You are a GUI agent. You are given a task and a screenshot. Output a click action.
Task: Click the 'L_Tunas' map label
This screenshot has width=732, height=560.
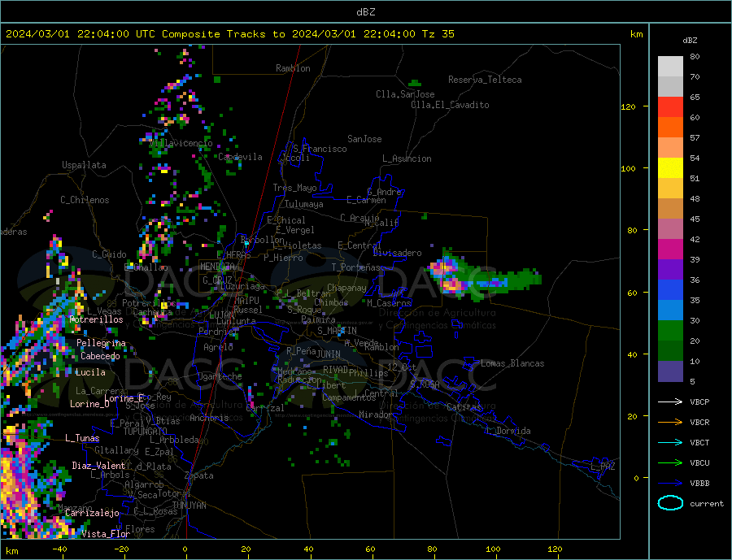pyautogui.click(x=82, y=438)
